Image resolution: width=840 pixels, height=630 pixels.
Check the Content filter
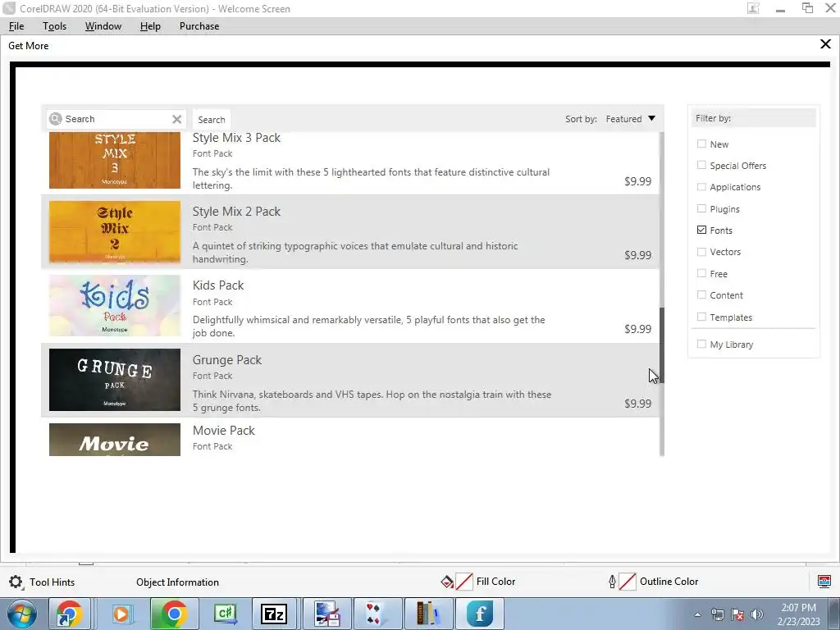coord(701,294)
